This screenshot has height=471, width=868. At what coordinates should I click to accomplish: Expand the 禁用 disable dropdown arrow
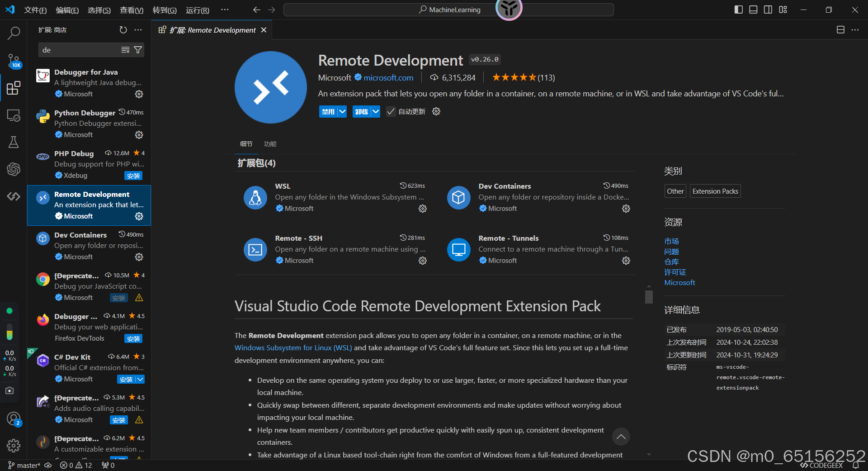[342, 111]
